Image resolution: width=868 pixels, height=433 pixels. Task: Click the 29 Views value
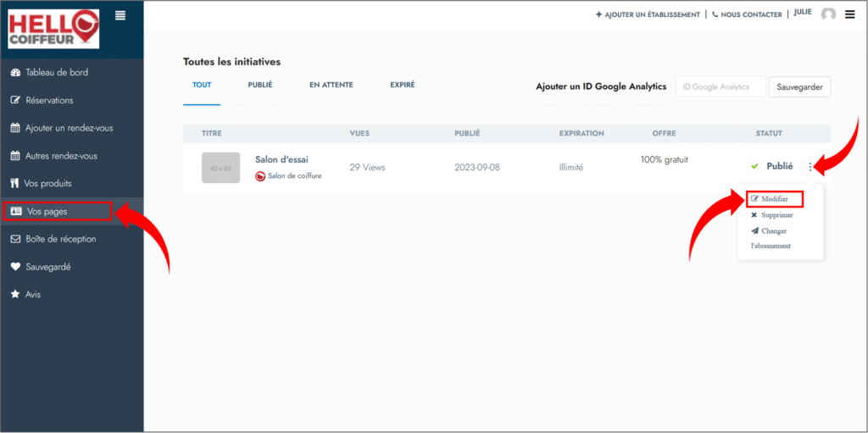pyautogui.click(x=368, y=167)
